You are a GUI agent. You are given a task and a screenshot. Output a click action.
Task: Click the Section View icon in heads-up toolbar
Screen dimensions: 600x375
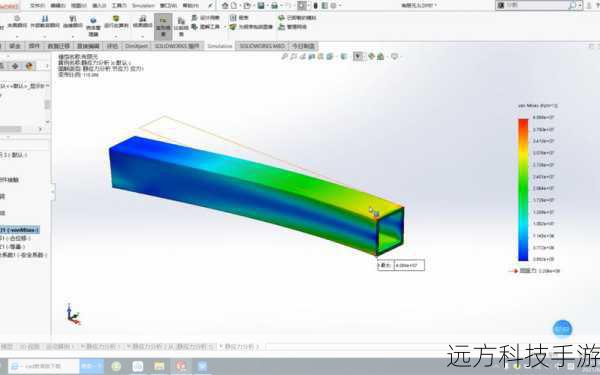311,57
